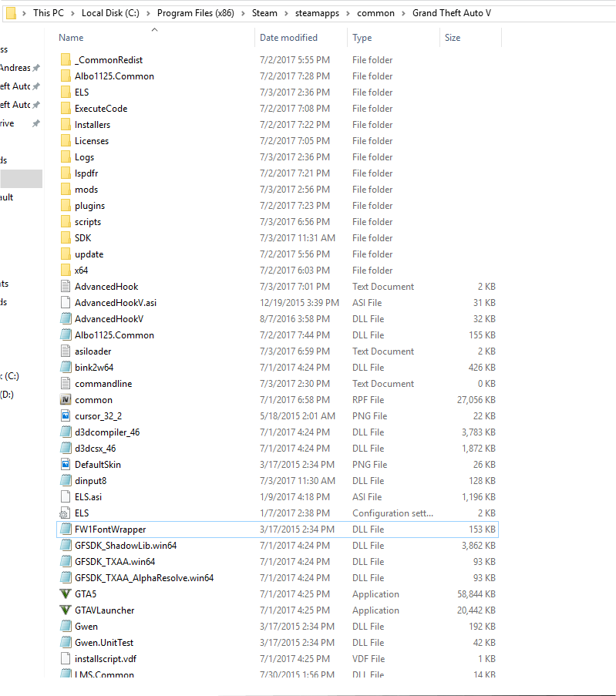This screenshot has height=696, width=616.
Task: Click the AdvancedHookV.asi file icon
Action: point(66,303)
